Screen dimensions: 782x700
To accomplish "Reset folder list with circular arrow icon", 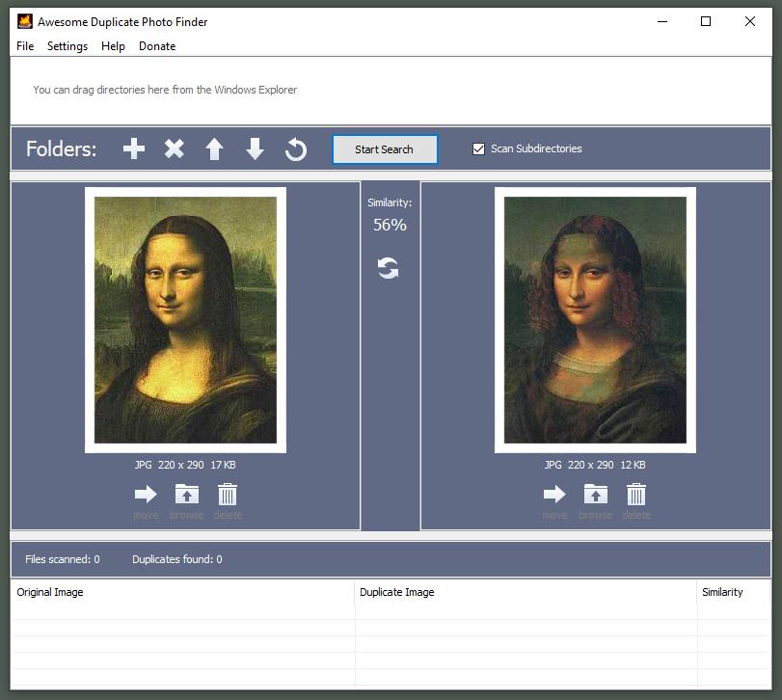I will [295, 149].
